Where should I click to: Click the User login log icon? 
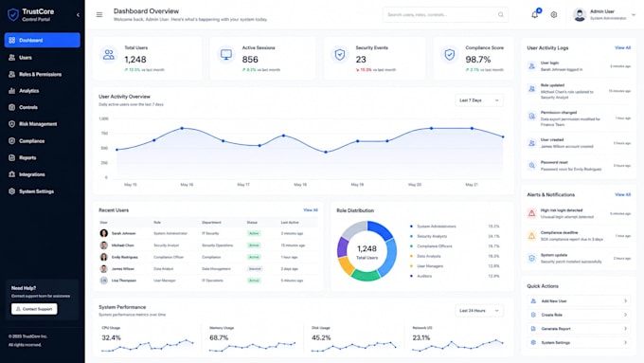532,66
